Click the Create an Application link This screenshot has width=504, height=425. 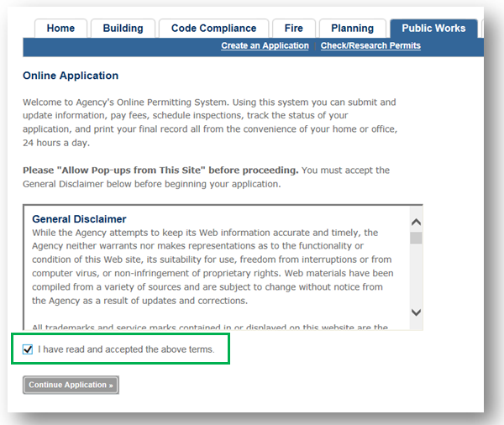(x=265, y=46)
